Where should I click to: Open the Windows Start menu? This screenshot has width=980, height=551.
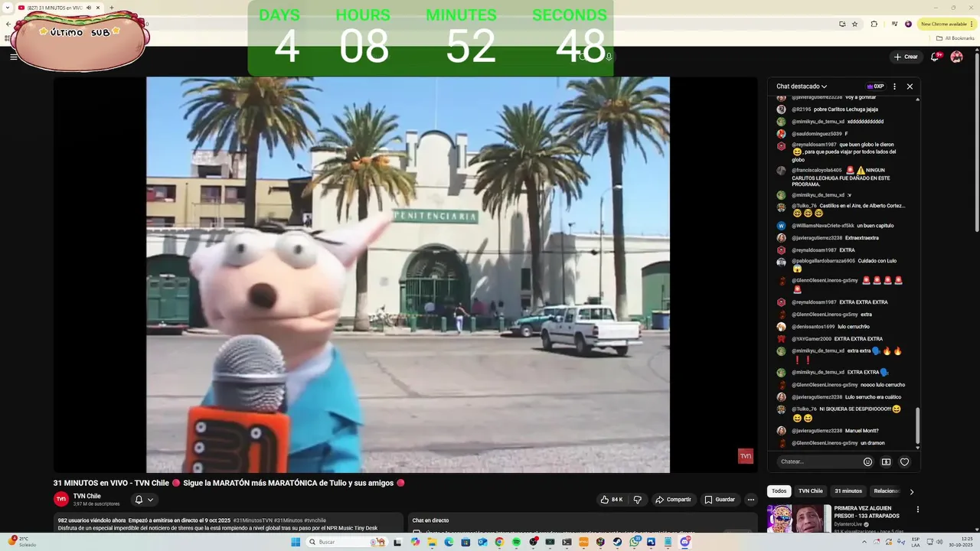point(296,542)
